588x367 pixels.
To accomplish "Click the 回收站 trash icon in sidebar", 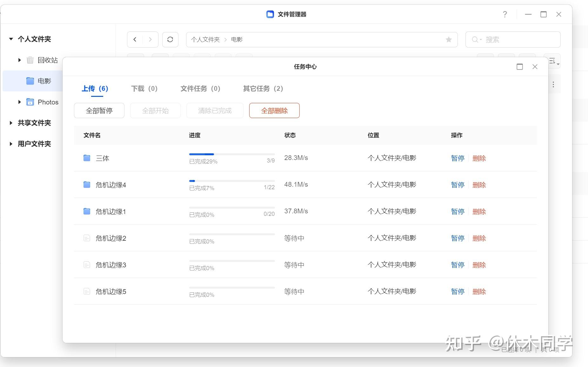I will point(30,60).
